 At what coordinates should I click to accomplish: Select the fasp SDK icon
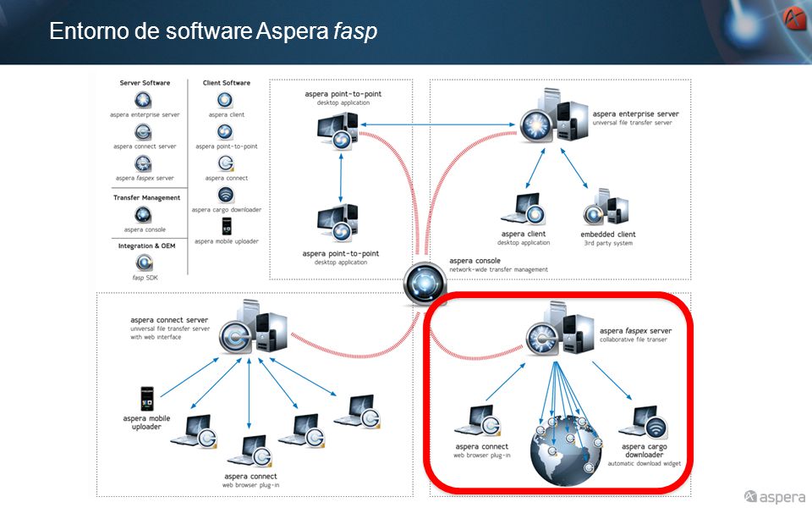[x=144, y=262]
